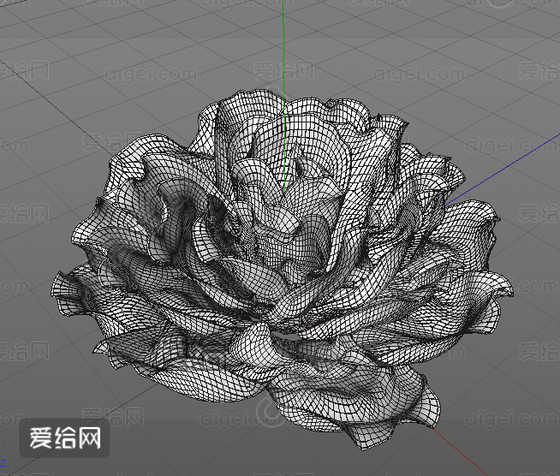
Task: Click the empty viewport area below logo badge
Action: (x=64, y=467)
